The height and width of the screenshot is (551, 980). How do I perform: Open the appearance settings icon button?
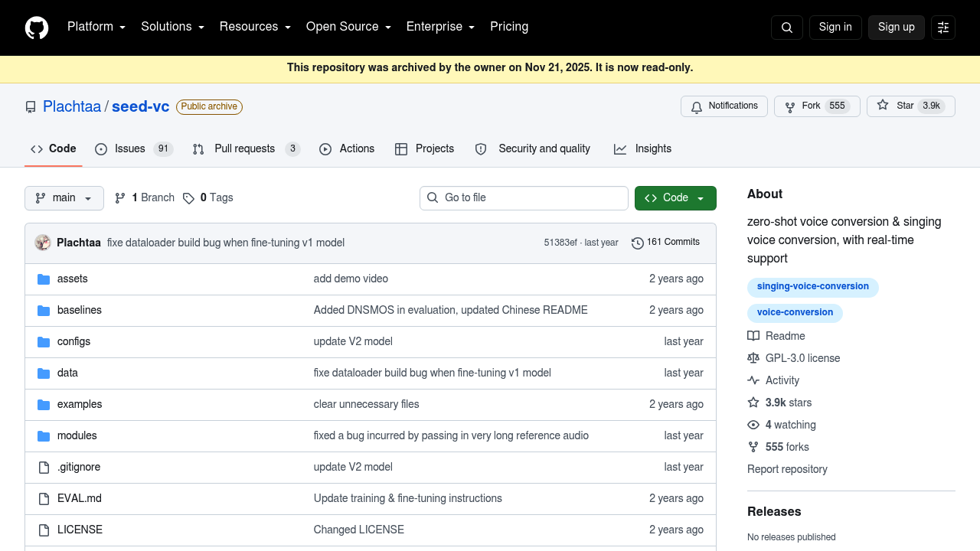point(943,28)
